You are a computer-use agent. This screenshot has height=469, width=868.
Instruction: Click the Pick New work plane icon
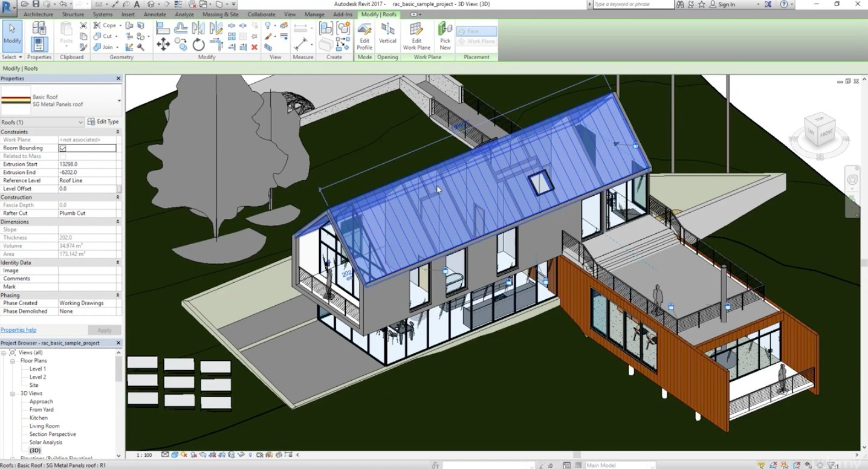point(445,36)
